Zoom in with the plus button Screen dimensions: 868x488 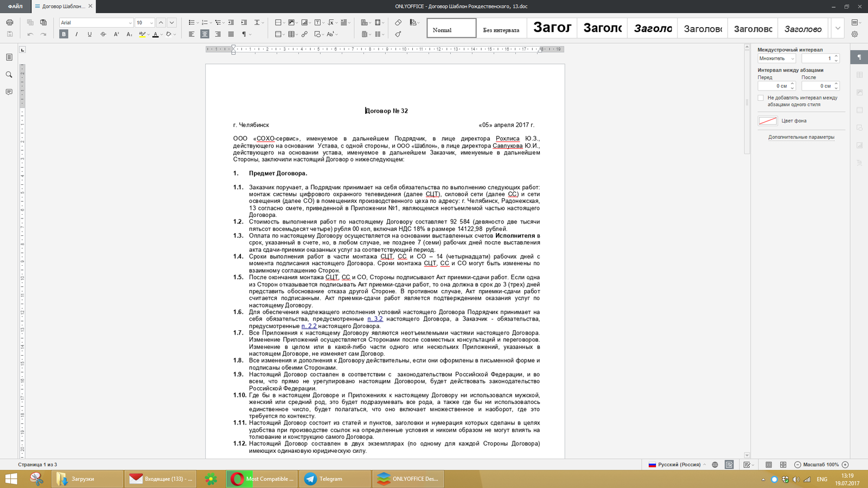click(x=845, y=465)
